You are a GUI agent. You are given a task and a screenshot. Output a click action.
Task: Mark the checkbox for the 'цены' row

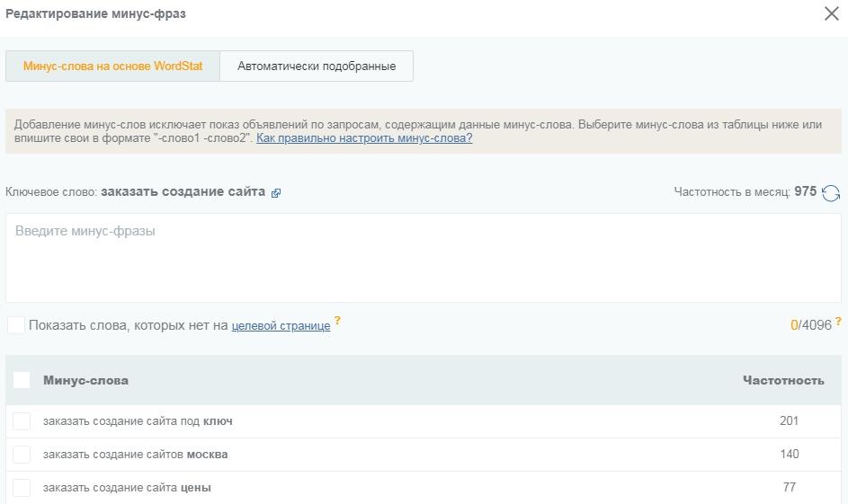(22, 488)
